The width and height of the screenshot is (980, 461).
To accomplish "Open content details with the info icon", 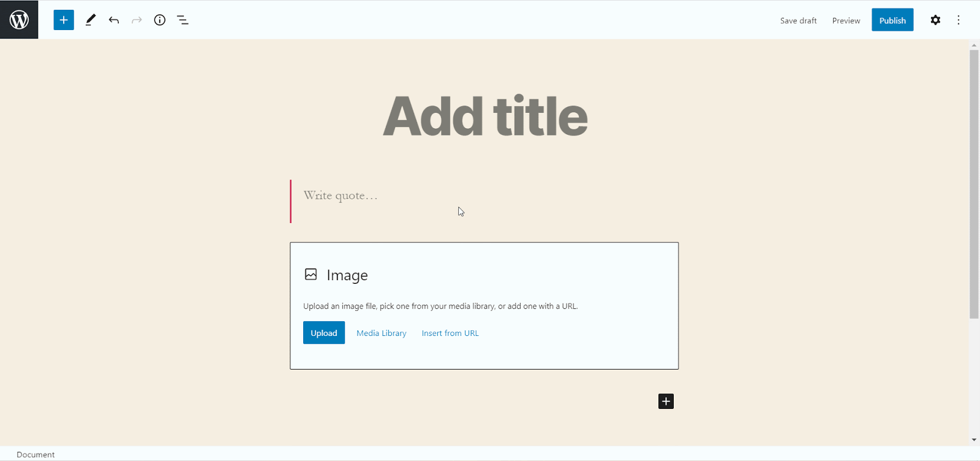I will click(159, 20).
